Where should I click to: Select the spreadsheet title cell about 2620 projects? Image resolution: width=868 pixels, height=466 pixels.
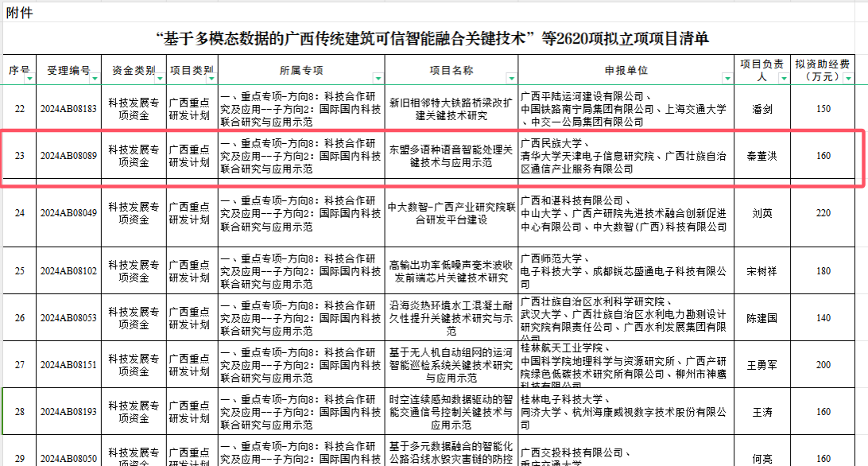433,39
